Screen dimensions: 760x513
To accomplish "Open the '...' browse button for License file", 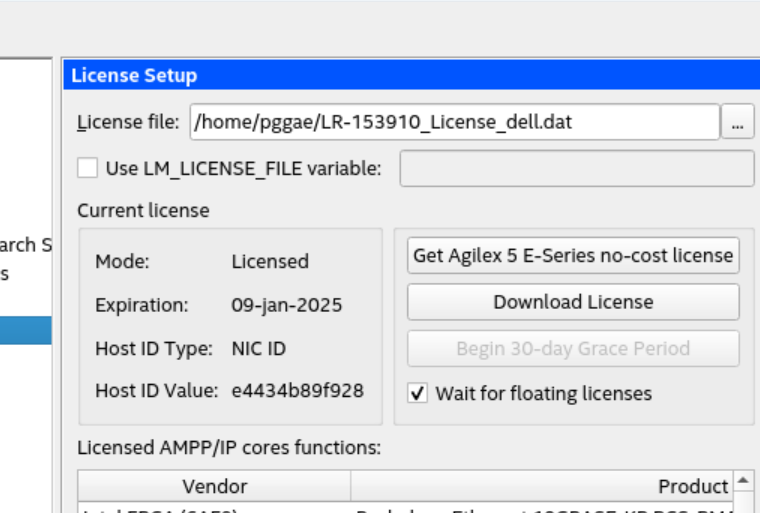I will [738, 122].
